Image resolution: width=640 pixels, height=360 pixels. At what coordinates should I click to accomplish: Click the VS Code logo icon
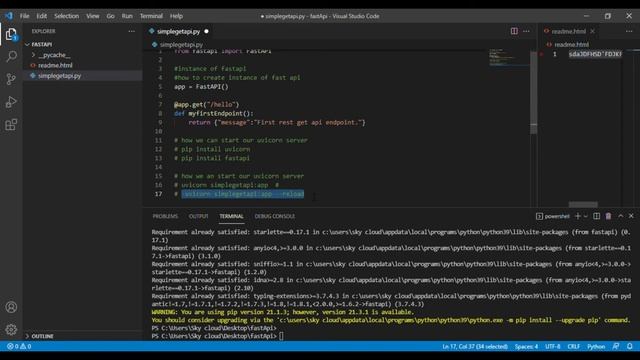9,16
